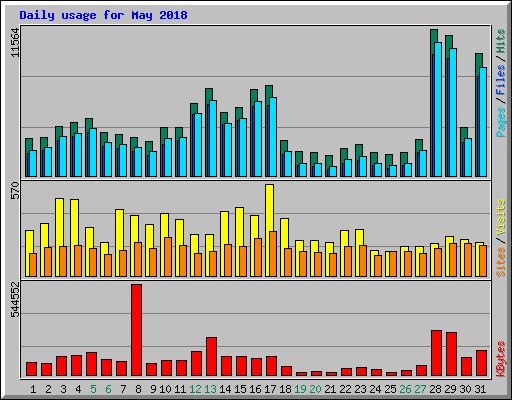Viewport: 512px width, 400px height.
Task: Select the orange Sites bar for day 10
Action: [x=168, y=257]
